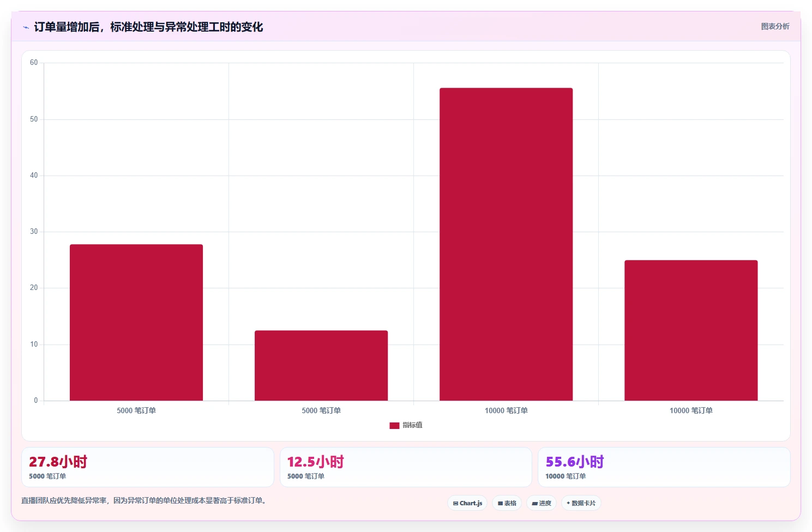Click the x-axis label under the shortest bar
This screenshot has height=532, width=812.
click(x=321, y=410)
